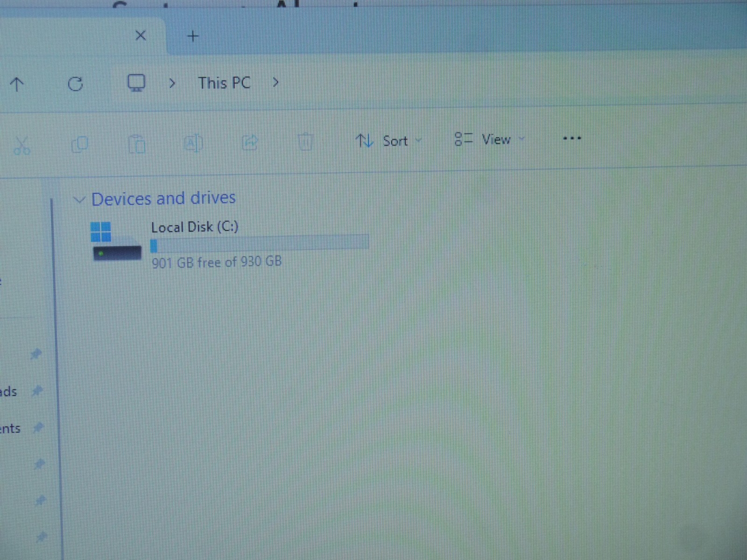Select the Local Disk (C:) drive icon
The image size is (747, 560).
[116, 241]
